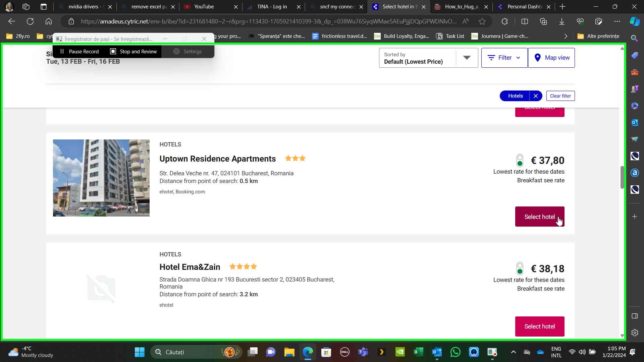Open the Tools briefcase sidebar icon

(634, 72)
